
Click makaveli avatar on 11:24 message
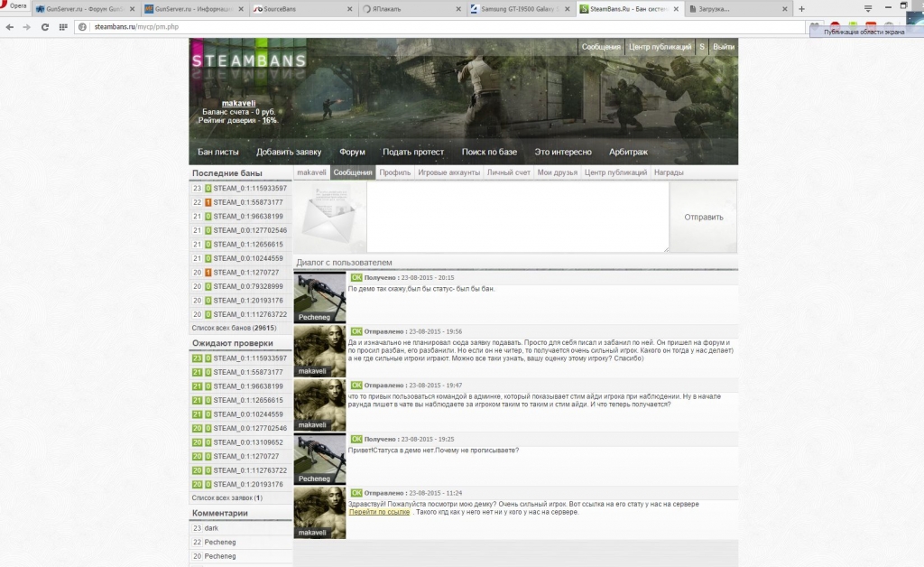pos(320,513)
